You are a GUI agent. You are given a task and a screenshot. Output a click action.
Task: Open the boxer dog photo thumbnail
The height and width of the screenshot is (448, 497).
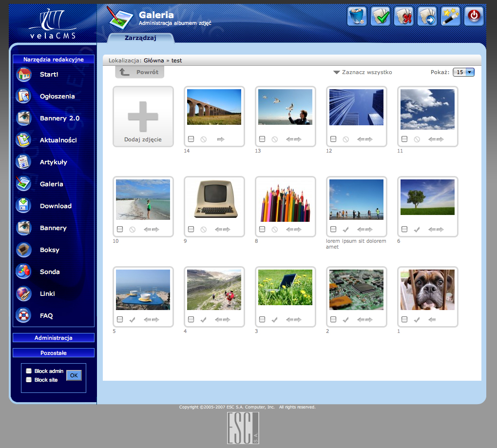coord(427,290)
